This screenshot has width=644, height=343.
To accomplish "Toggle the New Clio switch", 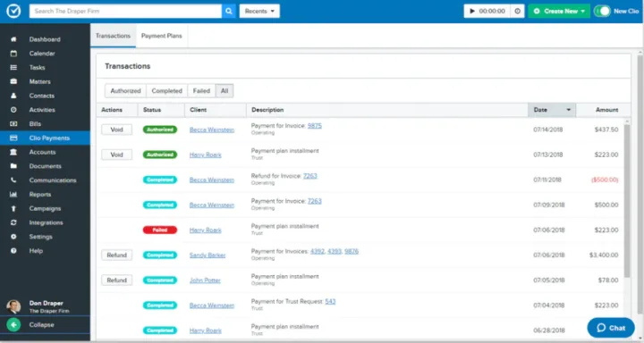I will [x=603, y=11].
